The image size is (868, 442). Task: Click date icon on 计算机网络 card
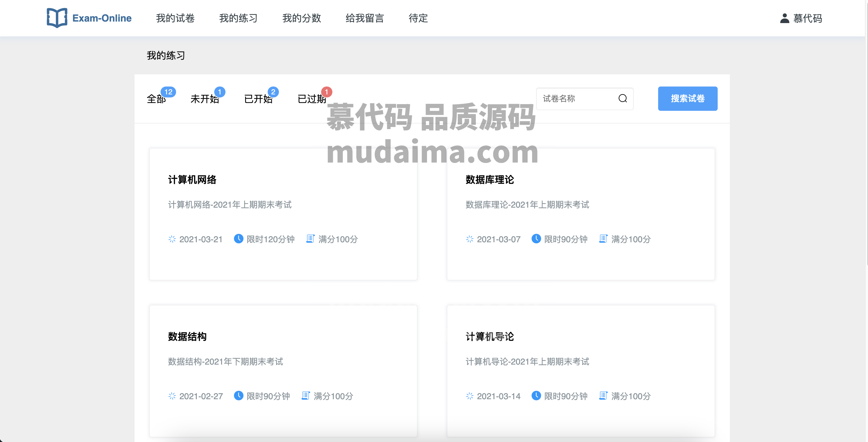click(172, 239)
